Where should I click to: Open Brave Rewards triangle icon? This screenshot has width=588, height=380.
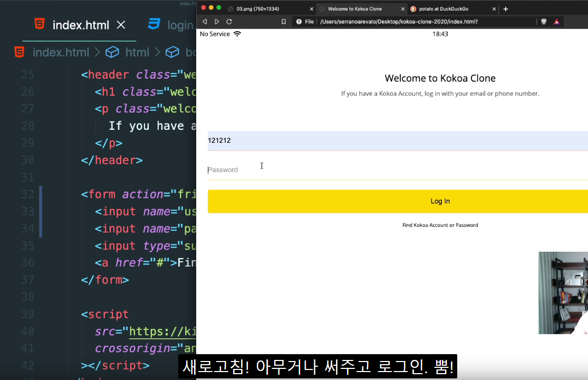[557, 22]
